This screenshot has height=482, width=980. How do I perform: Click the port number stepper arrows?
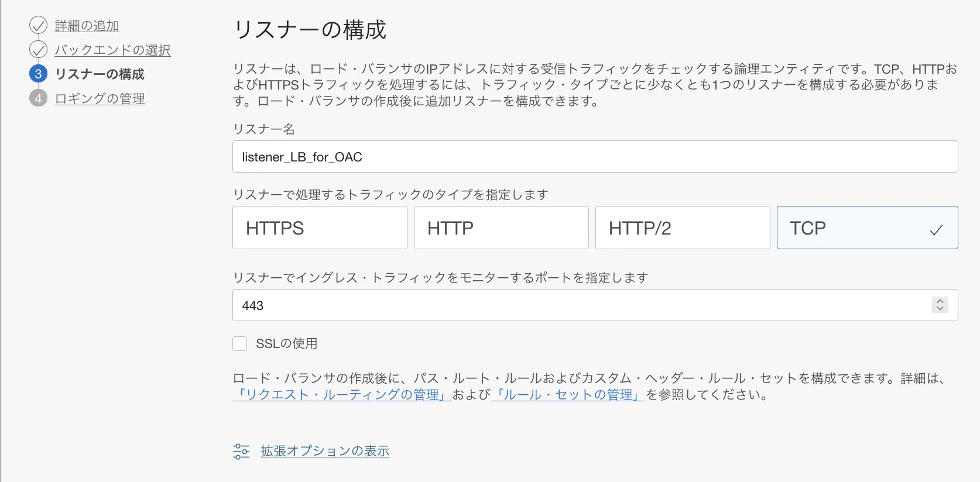pos(940,305)
